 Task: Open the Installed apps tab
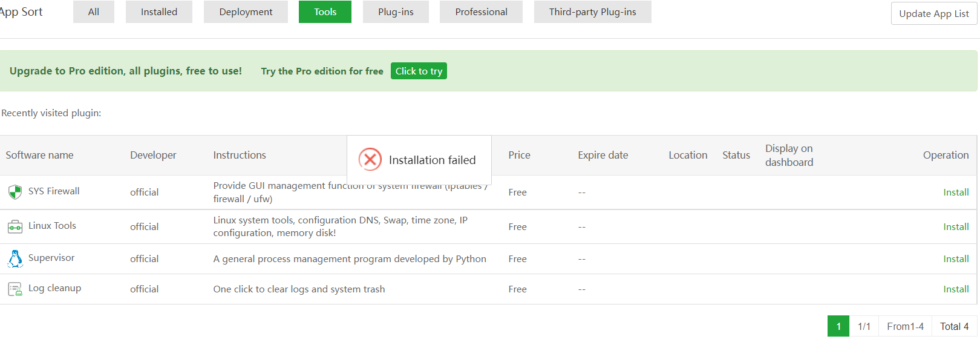coord(159,12)
